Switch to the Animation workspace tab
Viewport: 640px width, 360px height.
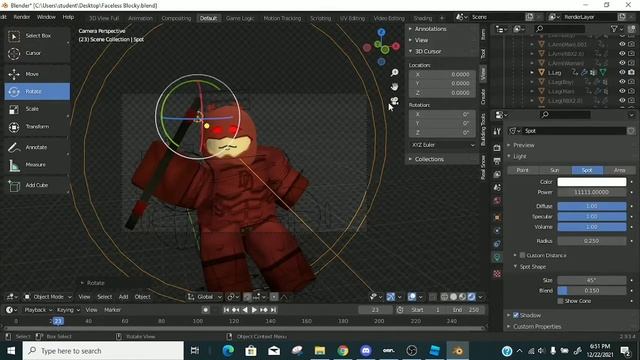140,18
